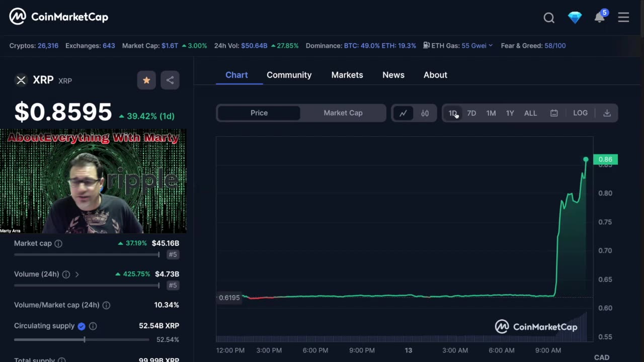Click the info icon beside Circulating supply
The image size is (644, 362).
click(93, 326)
